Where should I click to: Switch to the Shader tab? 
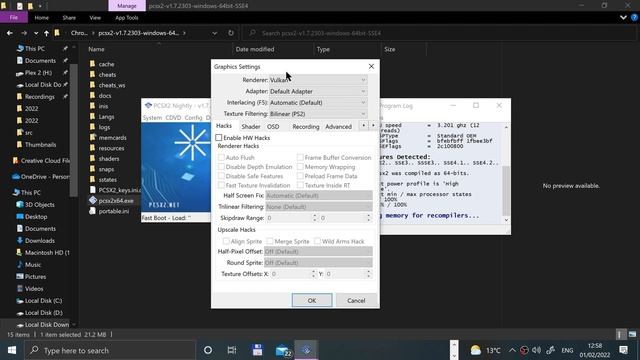pyautogui.click(x=251, y=127)
